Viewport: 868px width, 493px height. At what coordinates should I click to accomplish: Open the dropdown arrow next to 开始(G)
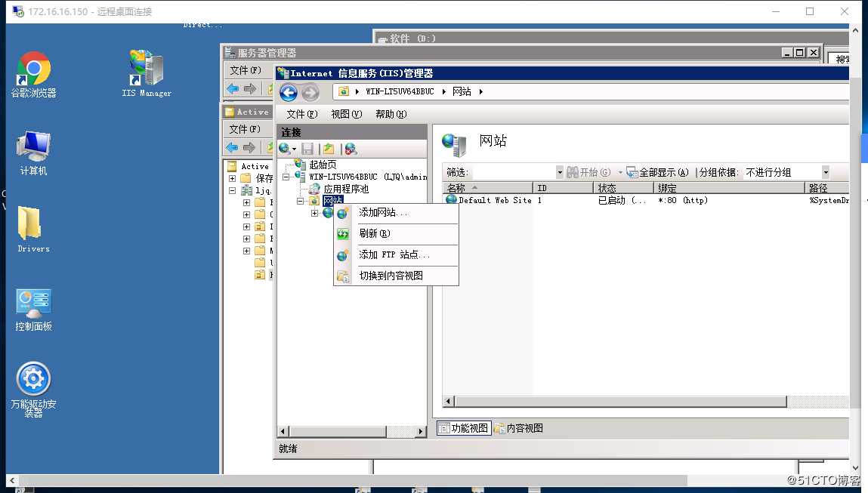click(620, 173)
